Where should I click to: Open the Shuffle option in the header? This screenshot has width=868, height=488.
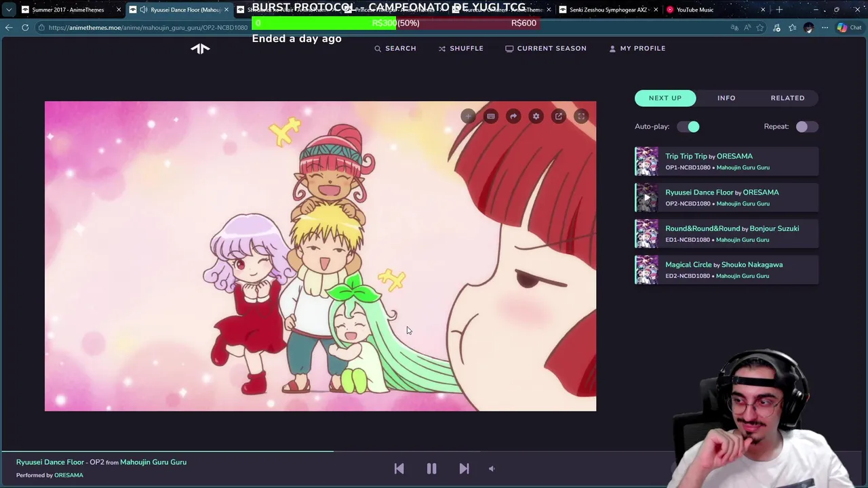(460, 48)
